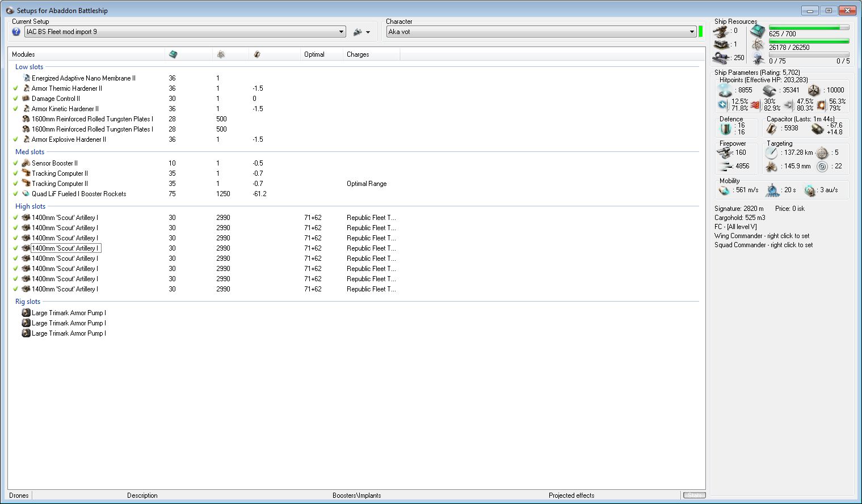The height and width of the screenshot is (504, 862).
Task: Toggle the Armor Kinetic Hardener II active checkmark
Action: coord(16,109)
